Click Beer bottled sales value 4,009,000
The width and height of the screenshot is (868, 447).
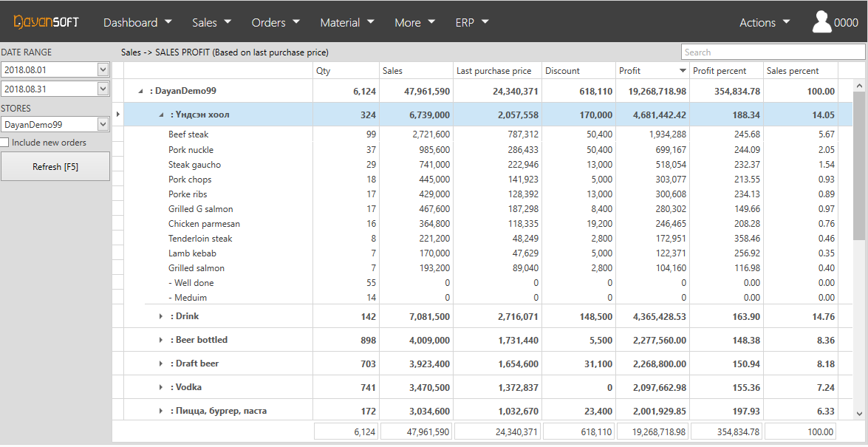click(x=431, y=340)
